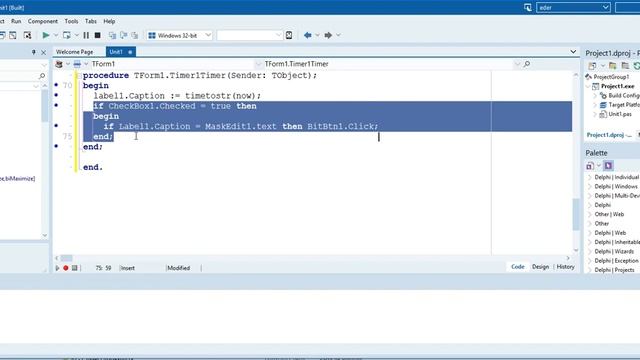This screenshot has height=360, width=640.
Task: Open the Tools menu
Action: [x=71, y=21]
